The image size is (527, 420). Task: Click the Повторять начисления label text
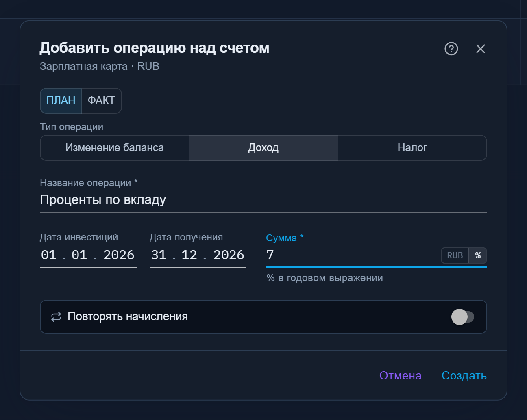coord(128,316)
